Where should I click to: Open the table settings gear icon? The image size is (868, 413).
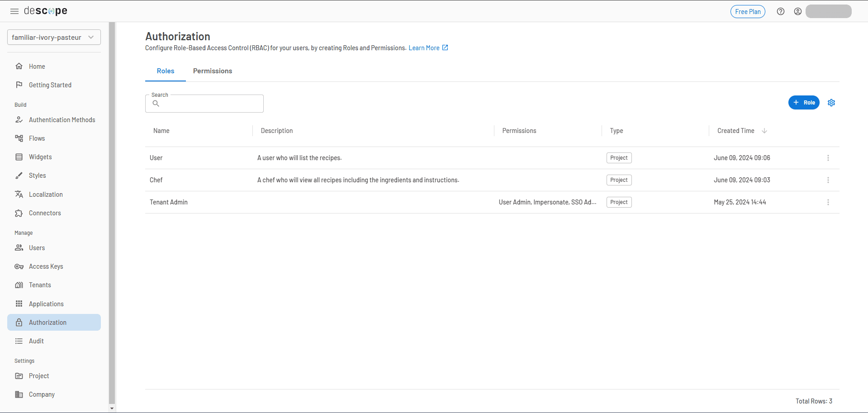point(831,103)
